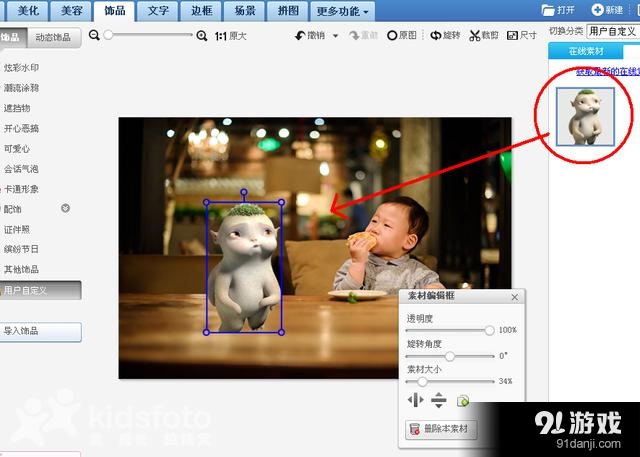Choose the 其他饰品 category
640x457 pixels.
click(x=21, y=269)
